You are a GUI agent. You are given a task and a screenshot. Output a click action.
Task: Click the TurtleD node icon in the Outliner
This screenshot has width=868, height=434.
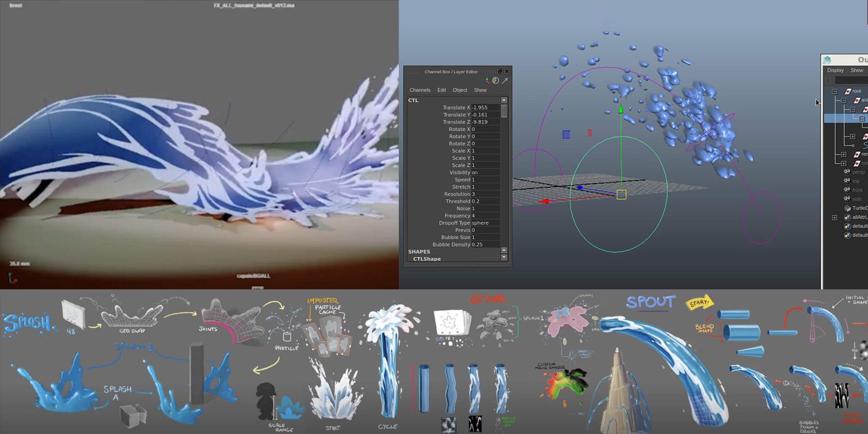point(847,208)
